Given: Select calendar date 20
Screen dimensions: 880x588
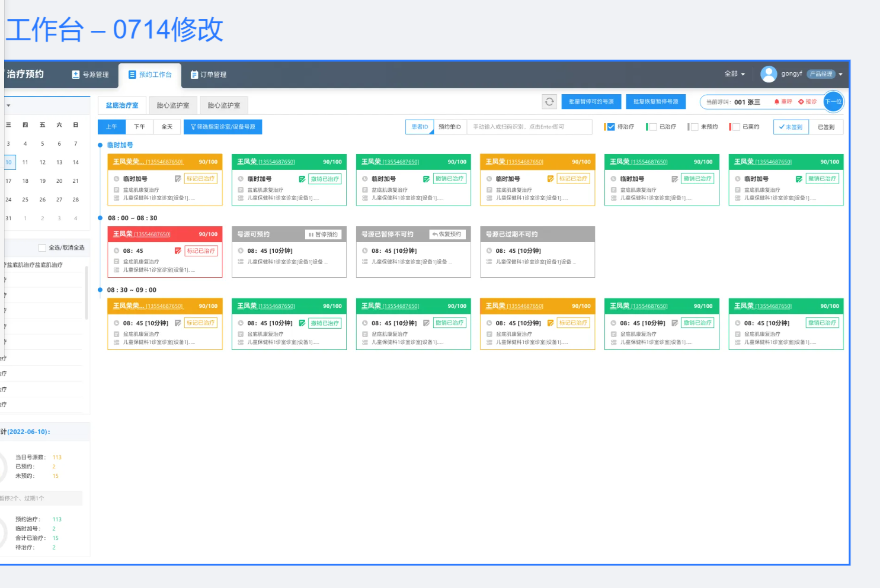Looking at the screenshot, I should click(59, 181).
